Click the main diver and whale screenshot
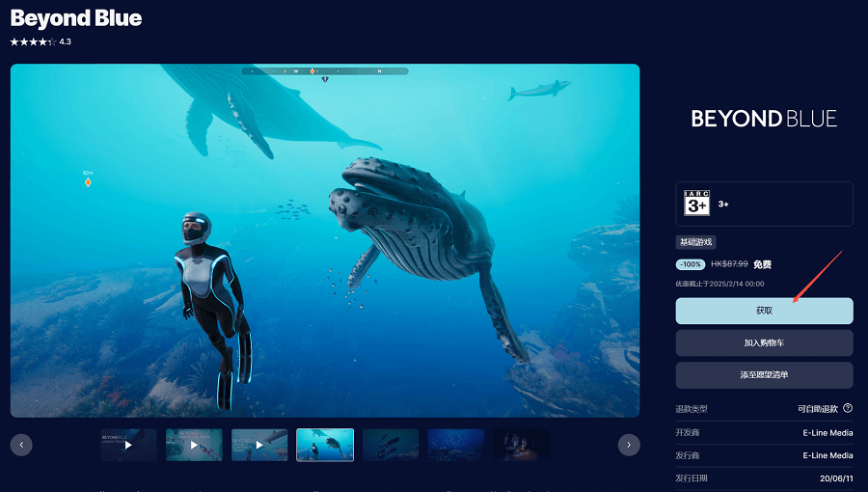 325,241
